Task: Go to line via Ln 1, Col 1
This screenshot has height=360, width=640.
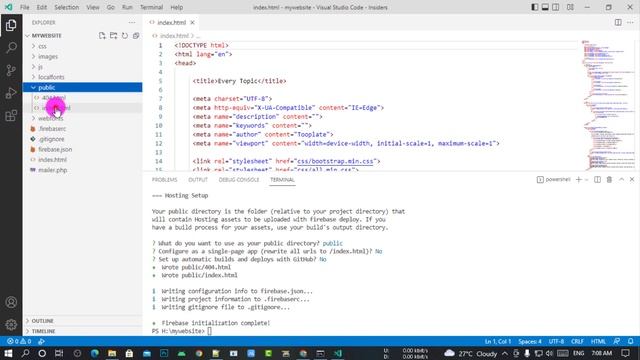Action: [x=498, y=341]
